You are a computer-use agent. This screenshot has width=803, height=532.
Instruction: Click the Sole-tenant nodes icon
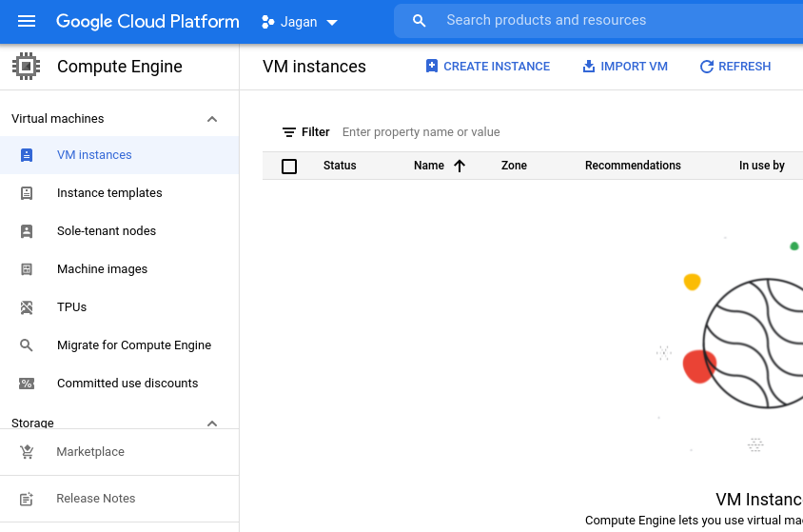point(27,231)
